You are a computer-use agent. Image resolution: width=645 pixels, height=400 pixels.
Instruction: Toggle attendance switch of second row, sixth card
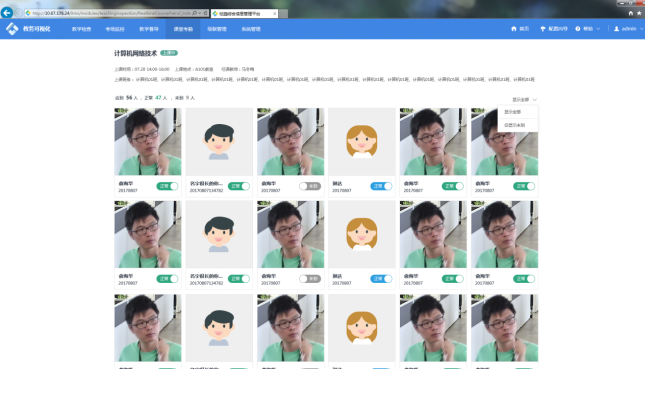click(x=524, y=279)
